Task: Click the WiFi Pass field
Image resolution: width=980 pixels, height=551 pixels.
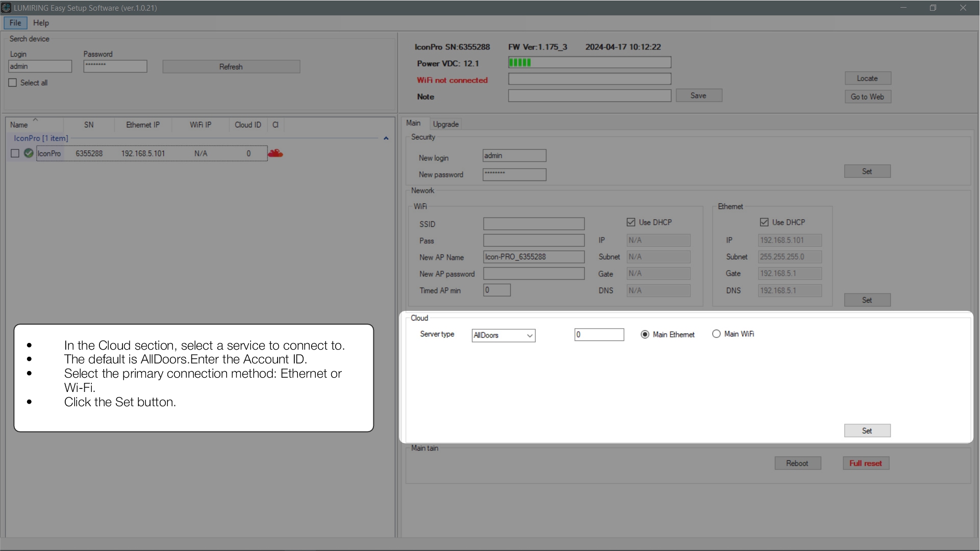Action: (x=534, y=241)
